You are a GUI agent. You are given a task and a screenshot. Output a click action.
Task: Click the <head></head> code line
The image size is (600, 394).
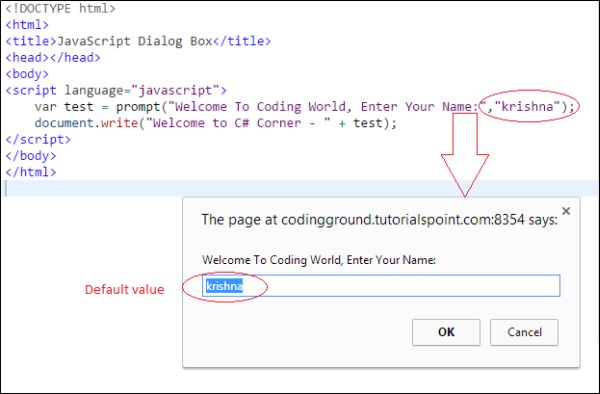point(53,57)
